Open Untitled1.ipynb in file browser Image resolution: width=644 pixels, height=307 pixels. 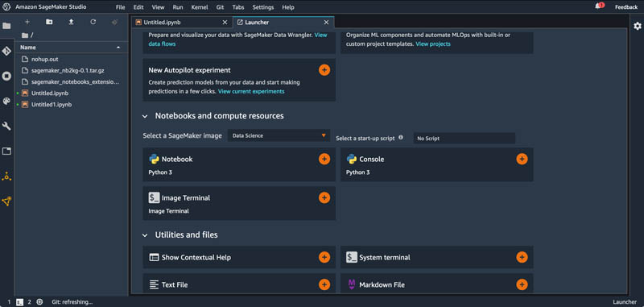click(x=52, y=105)
